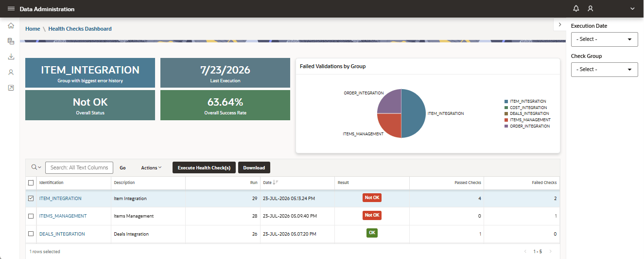This screenshot has width=644, height=259.
Task: Open the ITEMS_MANAGEMENT link in table
Action: [x=63, y=216]
